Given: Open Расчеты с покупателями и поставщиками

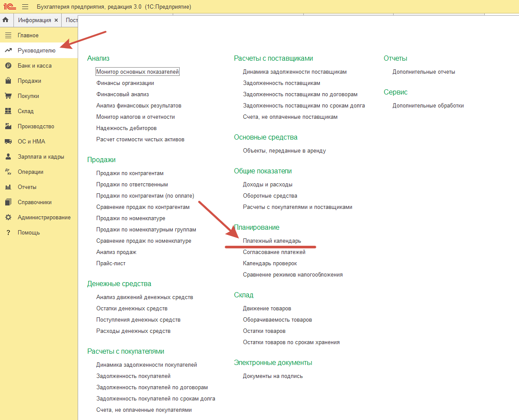Looking at the screenshot, I should pyautogui.click(x=298, y=207).
